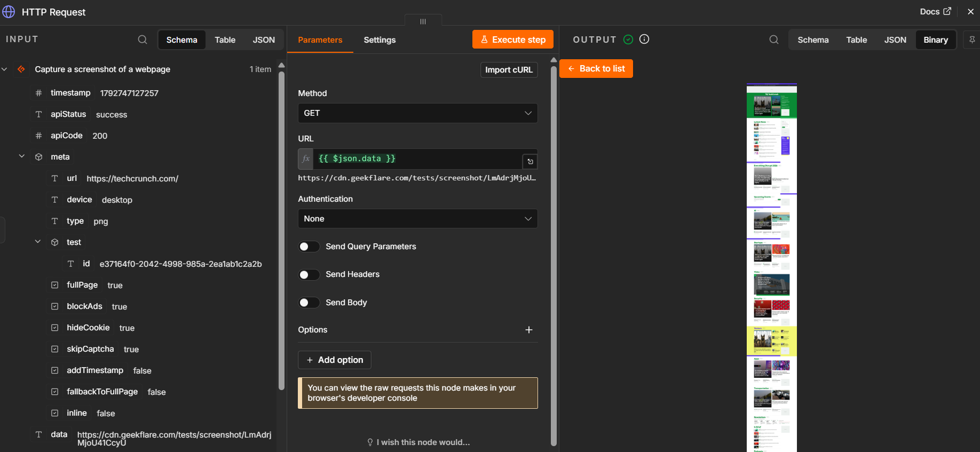Collapse the meta tree chevron

click(x=22, y=156)
